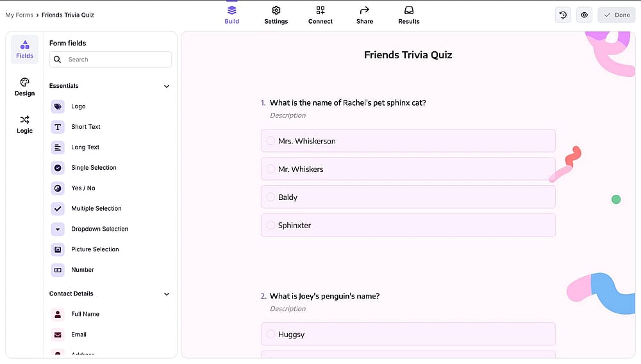
Task: Open the Logic shuffle panel
Action: pyautogui.click(x=24, y=124)
